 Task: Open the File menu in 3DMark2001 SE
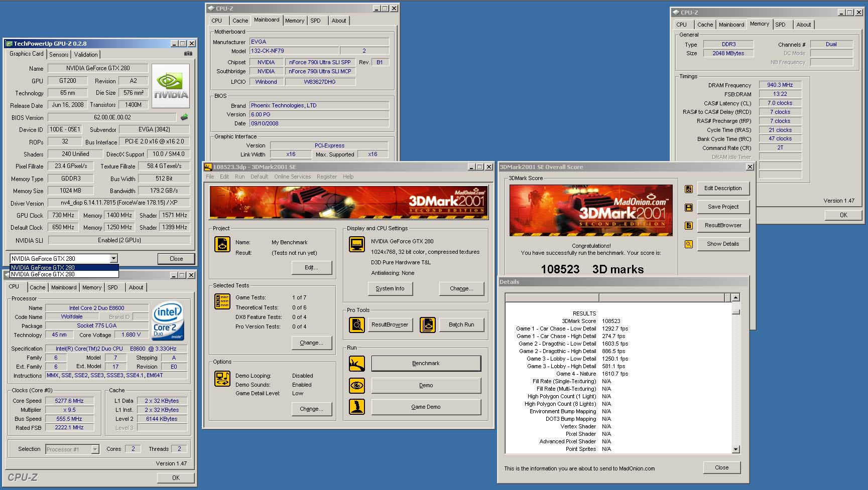coord(210,177)
